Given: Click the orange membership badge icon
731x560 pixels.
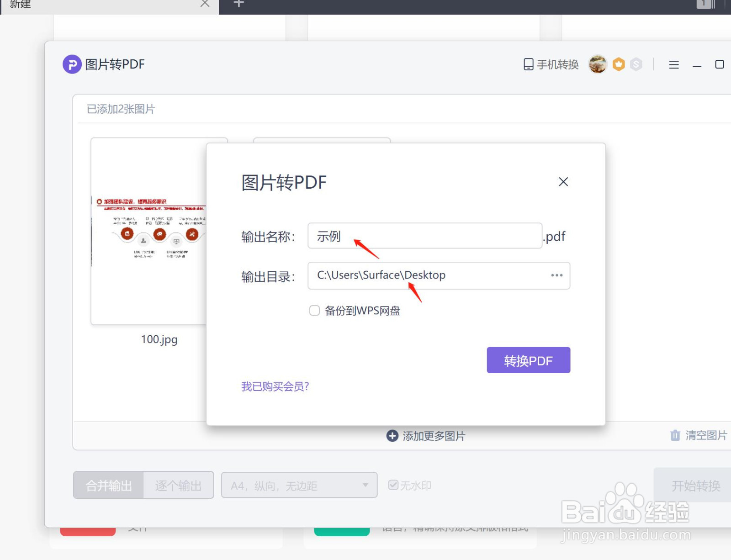Looking at the screenshot, I should tap(619, 64).
